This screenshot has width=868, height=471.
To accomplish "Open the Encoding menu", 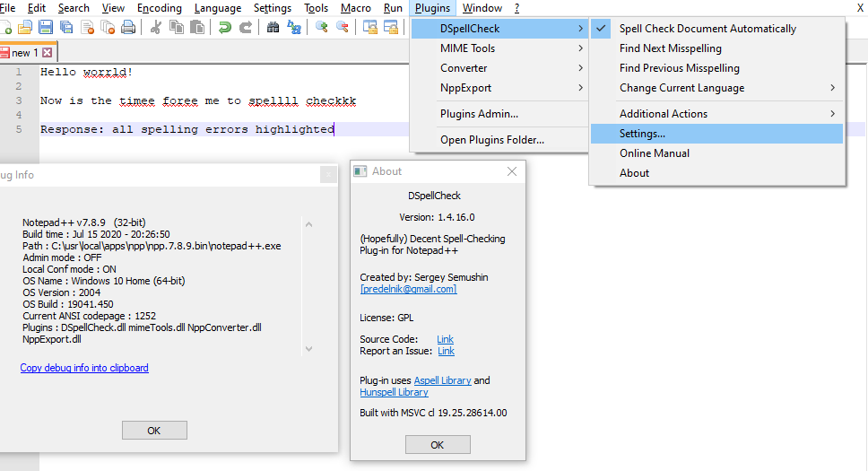I will coord(160,8).
